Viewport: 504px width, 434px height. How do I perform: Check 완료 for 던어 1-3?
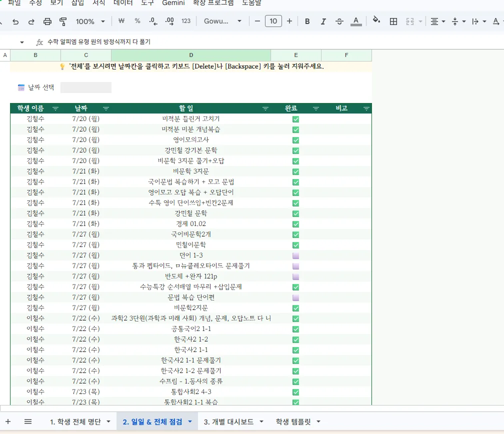coord(295,255)
